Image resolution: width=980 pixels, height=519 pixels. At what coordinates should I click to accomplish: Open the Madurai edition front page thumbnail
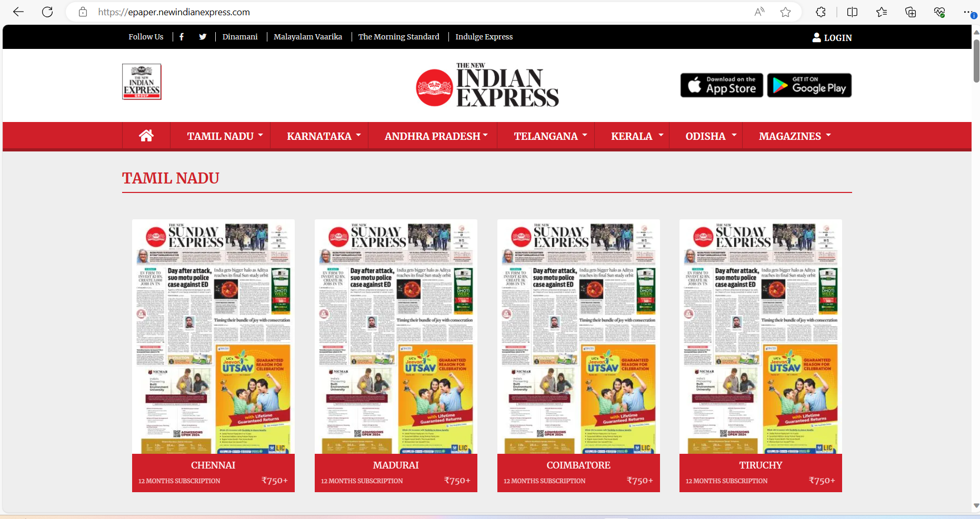pyautogui.click(x=396, y=337)
